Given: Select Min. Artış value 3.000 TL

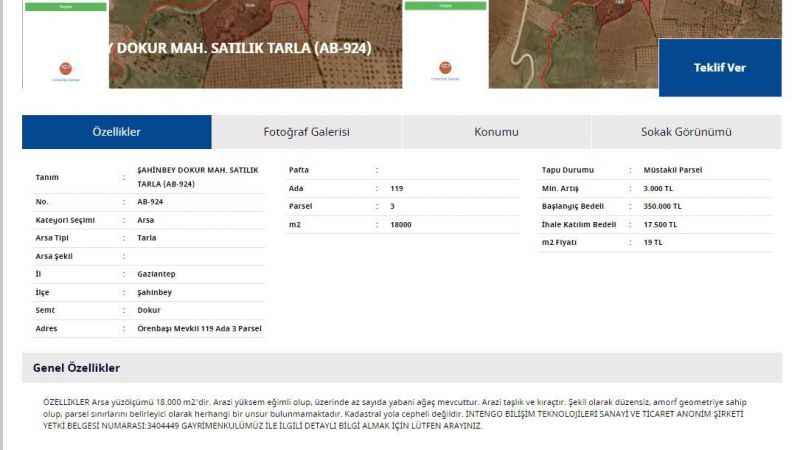Looking at the screenshot, I should coord(658,188).
